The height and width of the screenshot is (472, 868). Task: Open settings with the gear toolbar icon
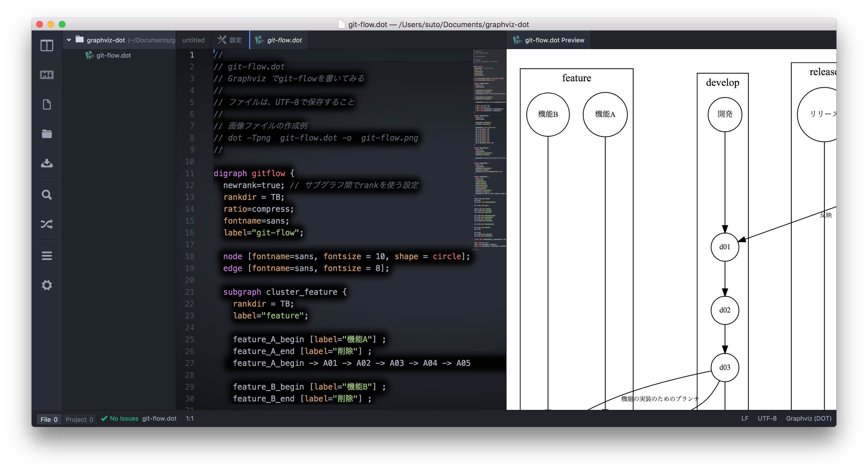47,285
